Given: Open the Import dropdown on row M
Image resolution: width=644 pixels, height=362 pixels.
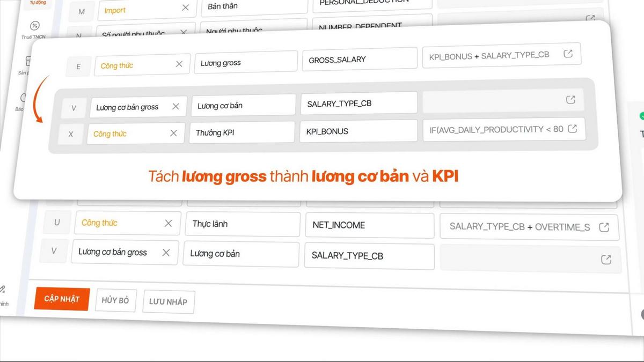Looking at the screenshot, I should (147, 9).
